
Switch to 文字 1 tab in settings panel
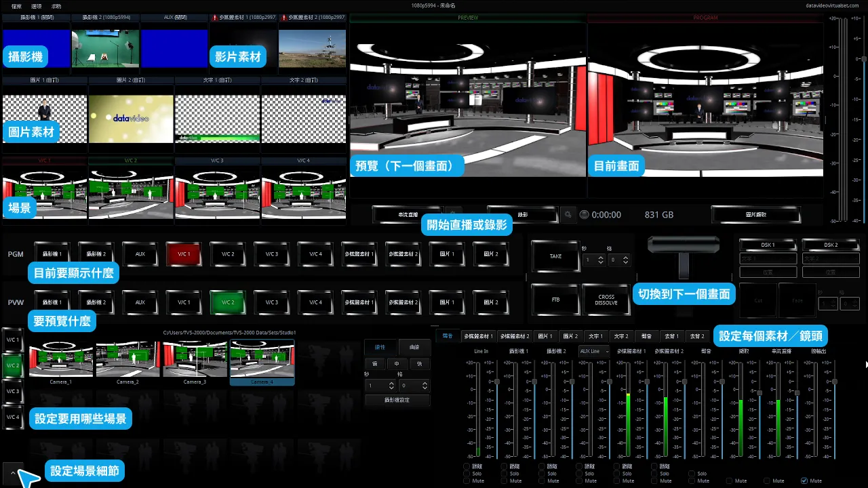pyautogui.click(x=595, y=336)
